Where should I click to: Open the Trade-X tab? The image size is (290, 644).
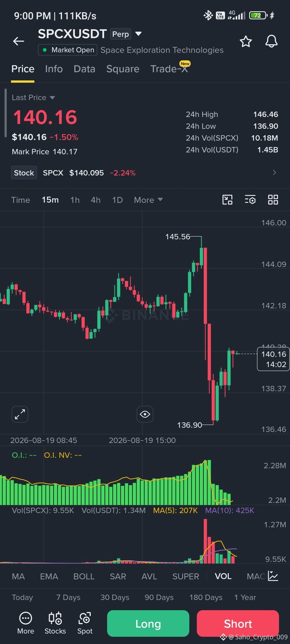pos(169,69)
